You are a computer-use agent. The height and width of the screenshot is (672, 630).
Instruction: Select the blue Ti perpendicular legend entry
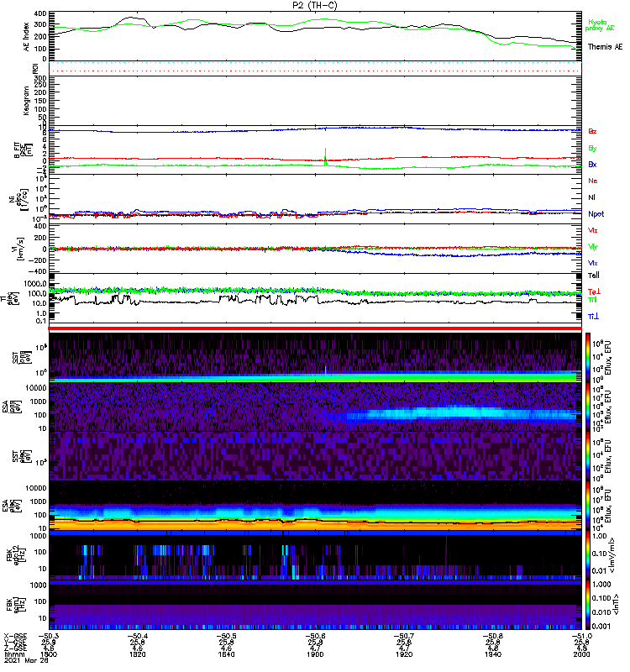(593, 317)
